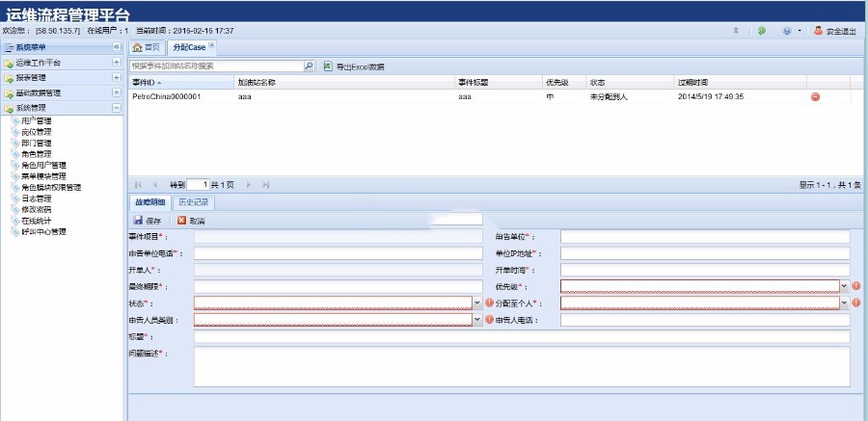The image size is (868, 421).
Task: Open the 优先级 dropdown arrow
Action: coord(845,286)
